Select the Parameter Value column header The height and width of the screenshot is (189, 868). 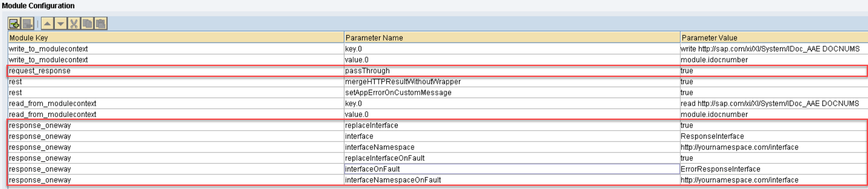click(774, 38)
